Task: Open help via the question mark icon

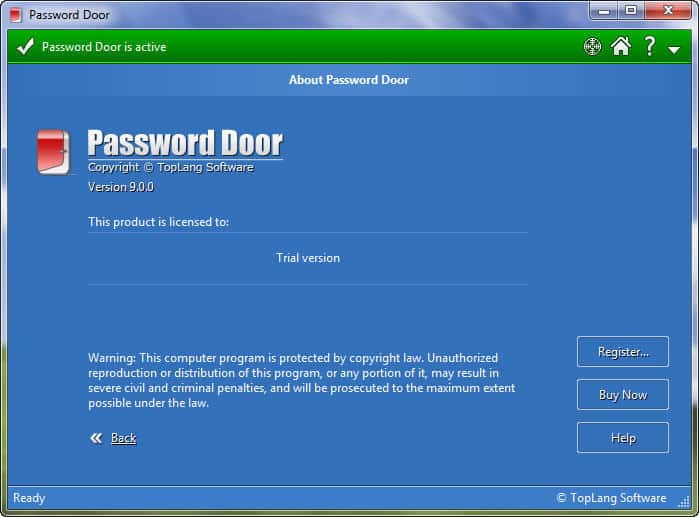Action: (x=650, y=46)
